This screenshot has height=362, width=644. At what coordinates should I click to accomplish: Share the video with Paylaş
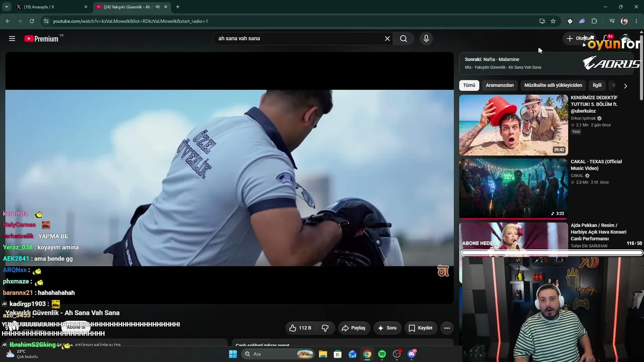354,328
